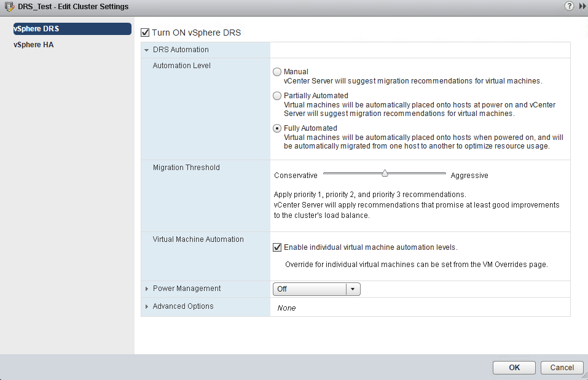Expand the Advanced Options section

coord(147,306)
